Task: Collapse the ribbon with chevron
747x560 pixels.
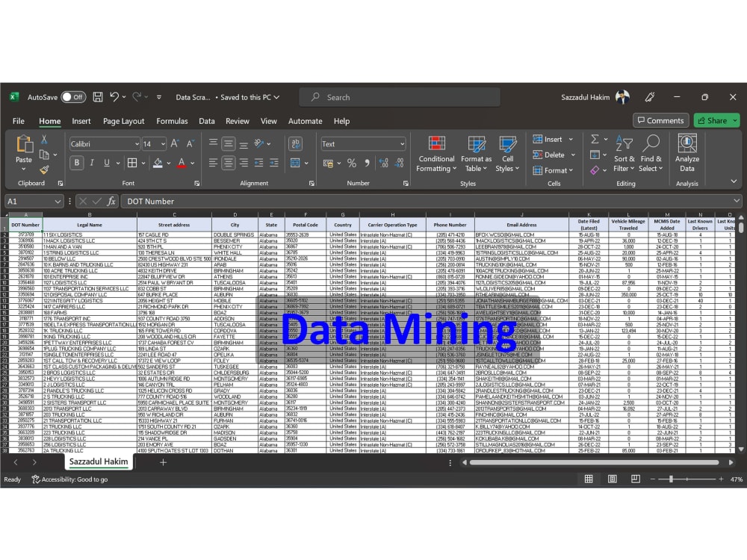Action: click(734, 181)
